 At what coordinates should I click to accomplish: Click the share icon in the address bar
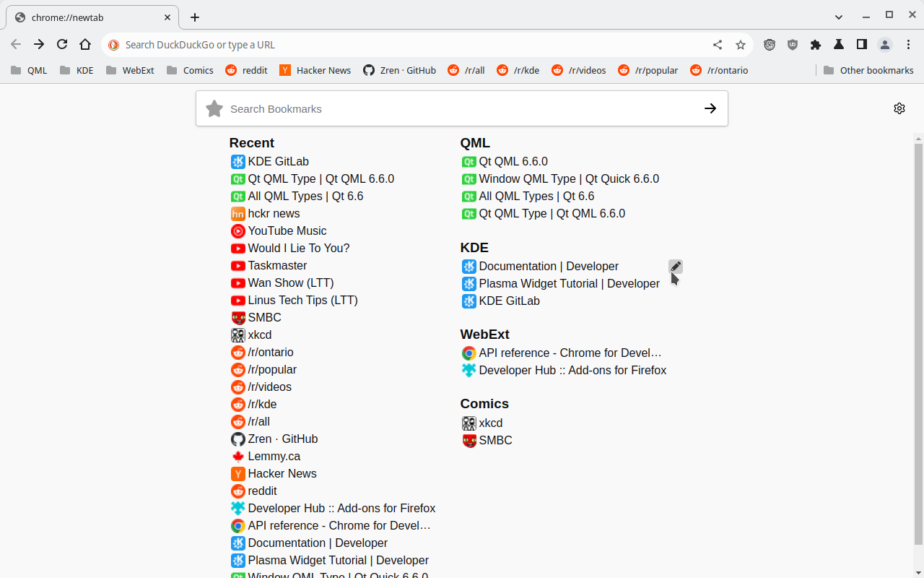(718, 44)
